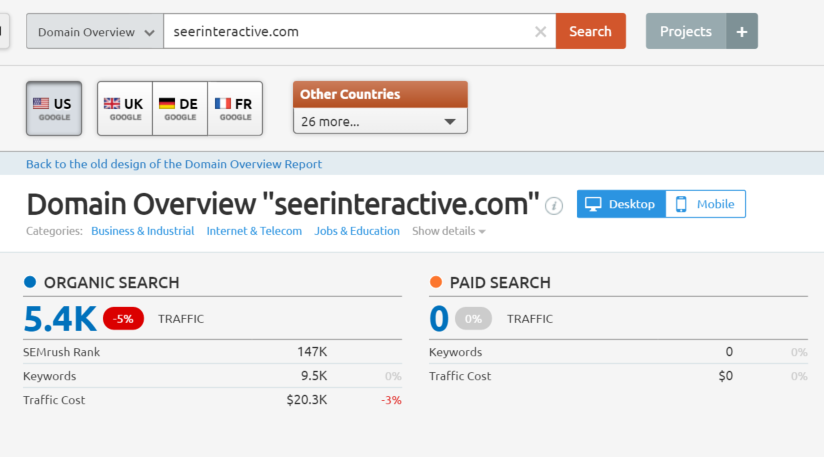Open Business & Industrial category

(142, 231)
